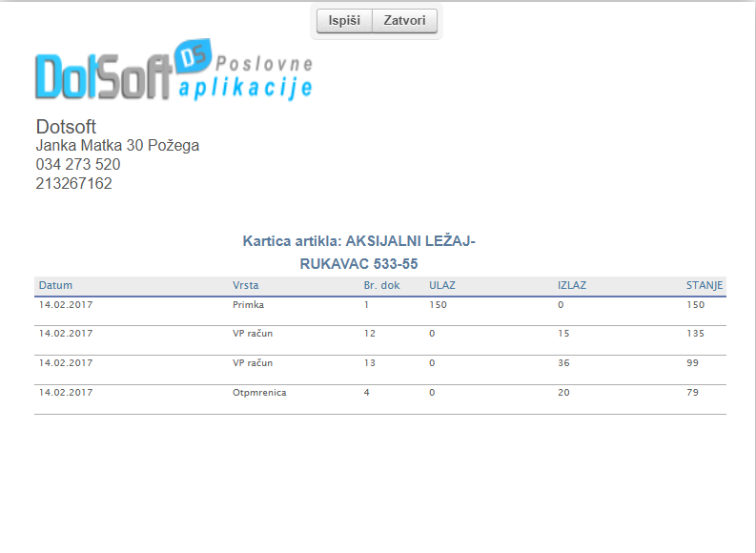Select the Br. dok column header
The height and width of the screenshot is (553, 756).
381,285
